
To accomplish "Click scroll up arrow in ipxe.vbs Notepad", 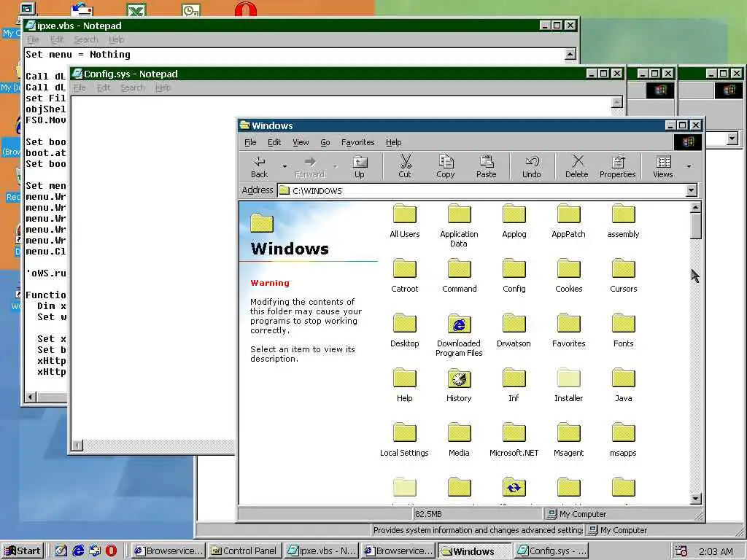I will pos(570,54).
